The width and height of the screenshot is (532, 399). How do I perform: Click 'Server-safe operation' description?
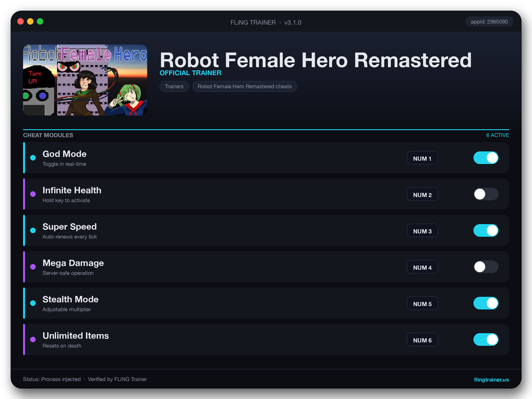point(68,273)
